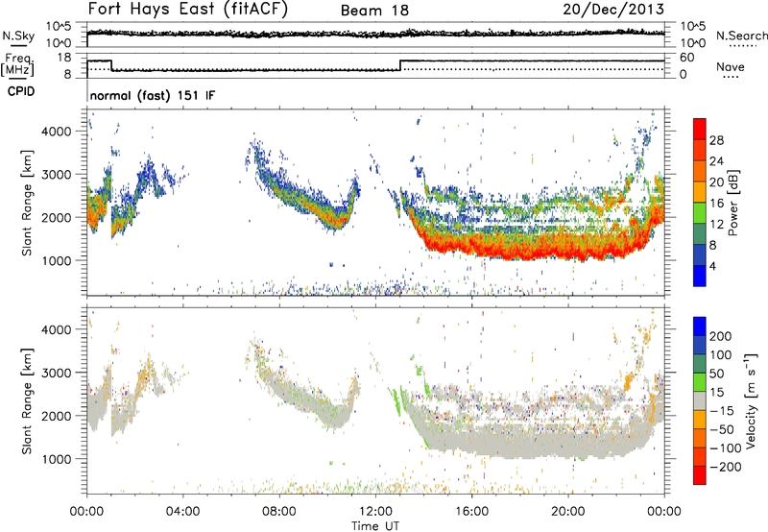This screenshot has height=532, width=768.
Task: Click the -200 label on velocity colorbar
Action: (726, 467)
